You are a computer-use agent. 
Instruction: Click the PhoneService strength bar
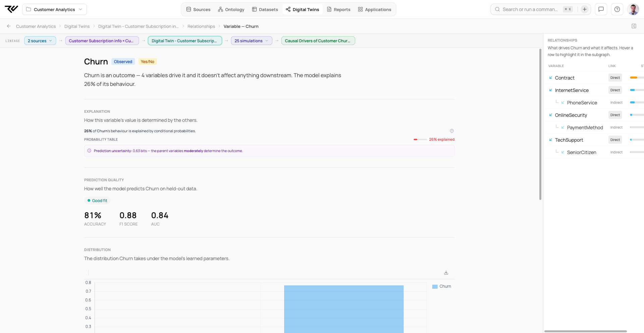click(637, 102)
